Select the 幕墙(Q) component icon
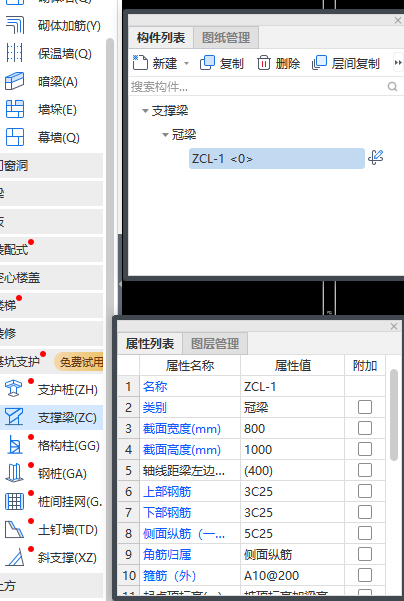This screenshot has width=404, height=601. 15,137
